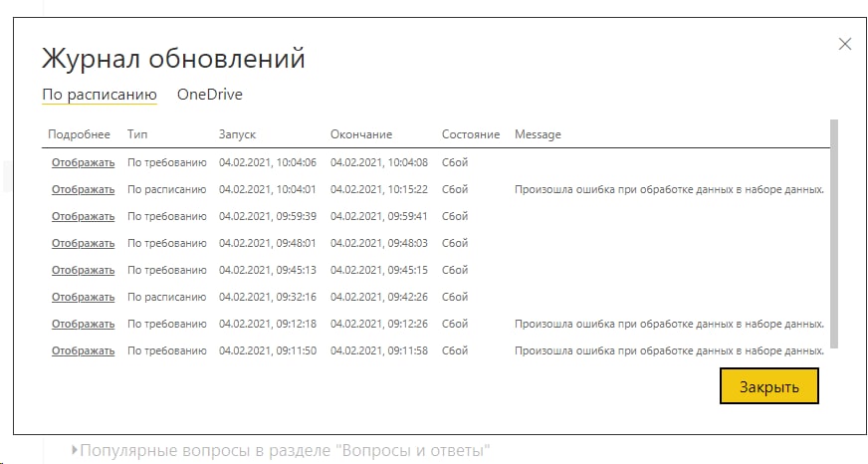
Task: Expand Популярные вопросы section behind the dialog
Action: coord(280,450)
